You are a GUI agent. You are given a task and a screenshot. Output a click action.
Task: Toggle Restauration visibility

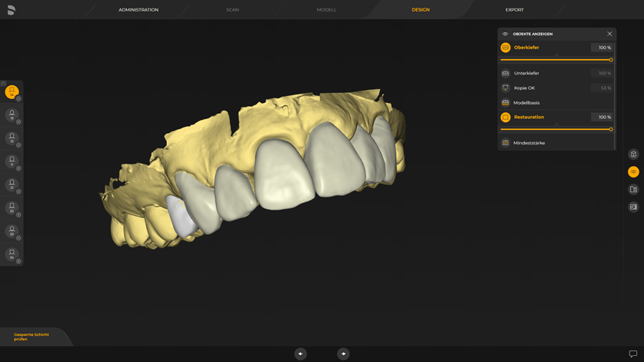point(506,117)
